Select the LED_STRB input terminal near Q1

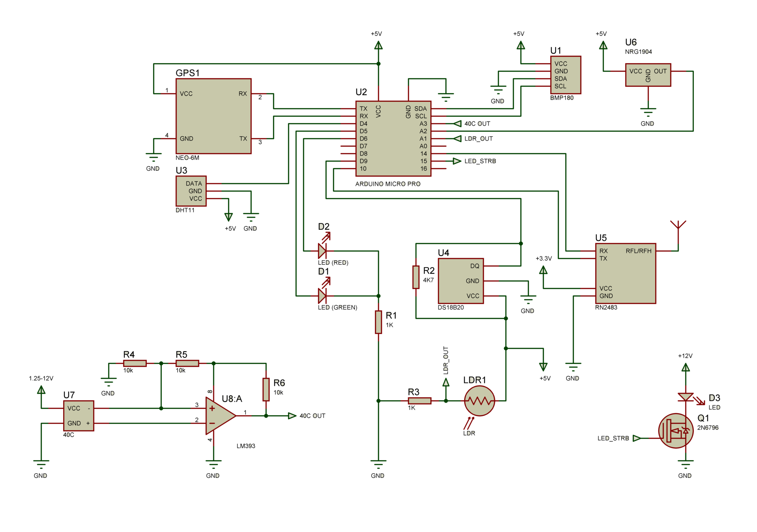[637, 438]
